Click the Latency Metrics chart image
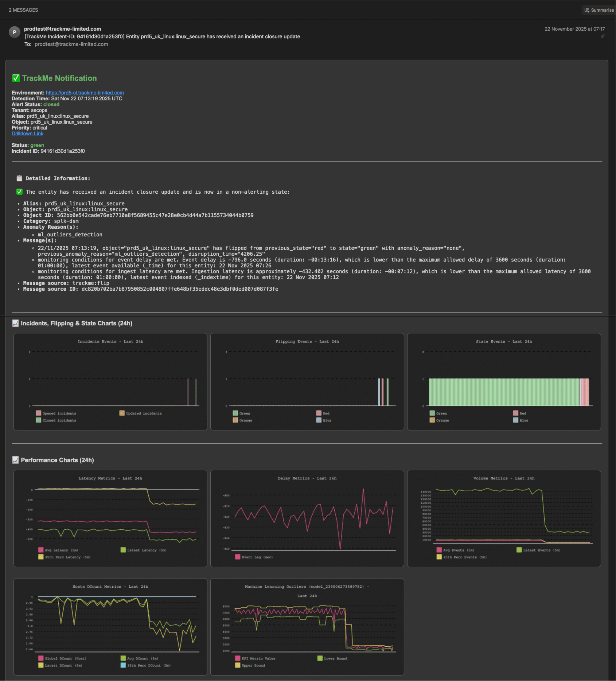616x681 pixels. [x=110, y=518]
